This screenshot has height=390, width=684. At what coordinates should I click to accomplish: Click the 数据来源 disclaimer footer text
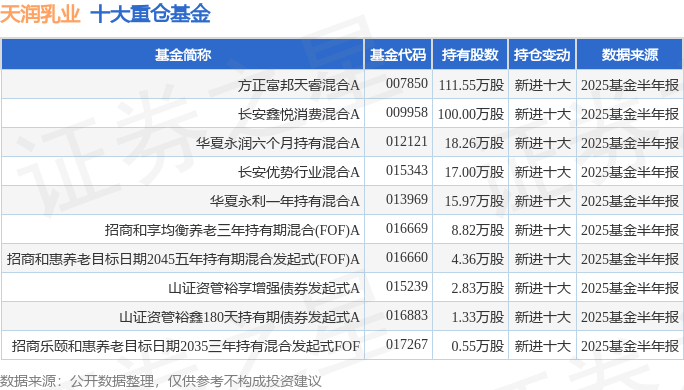(161, 381)
